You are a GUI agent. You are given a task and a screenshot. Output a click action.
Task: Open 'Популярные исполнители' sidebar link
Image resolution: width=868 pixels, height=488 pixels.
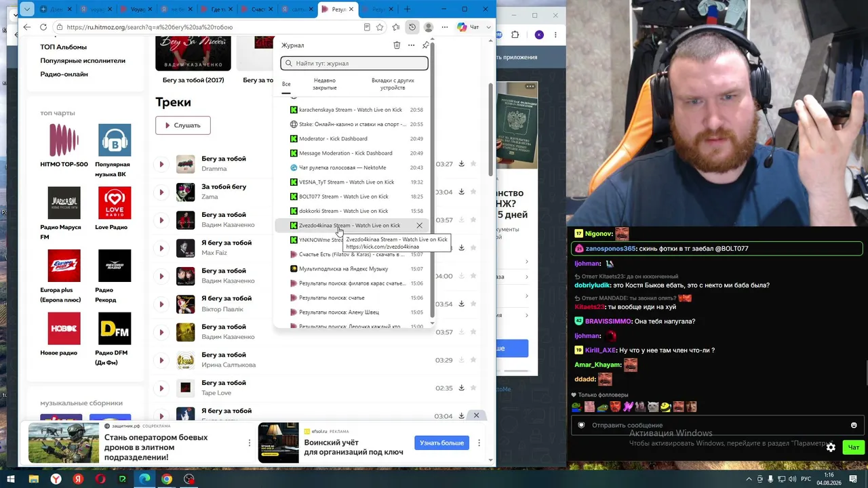[x=83, y=60]
